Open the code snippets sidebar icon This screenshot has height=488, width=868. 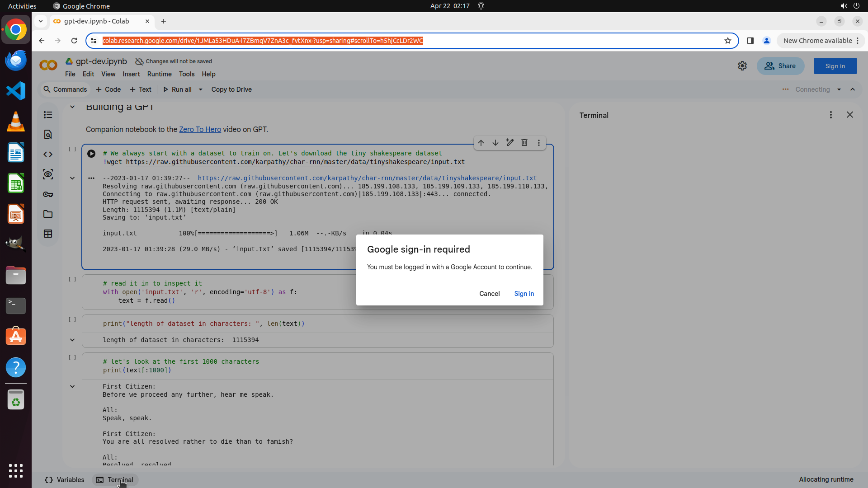click(48, 155)
